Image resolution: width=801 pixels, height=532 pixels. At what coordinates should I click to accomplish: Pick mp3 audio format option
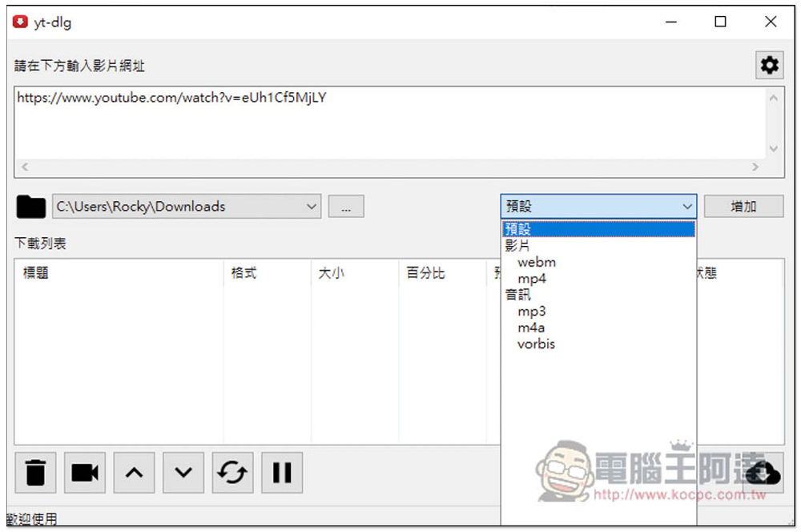tap(531, 311)
